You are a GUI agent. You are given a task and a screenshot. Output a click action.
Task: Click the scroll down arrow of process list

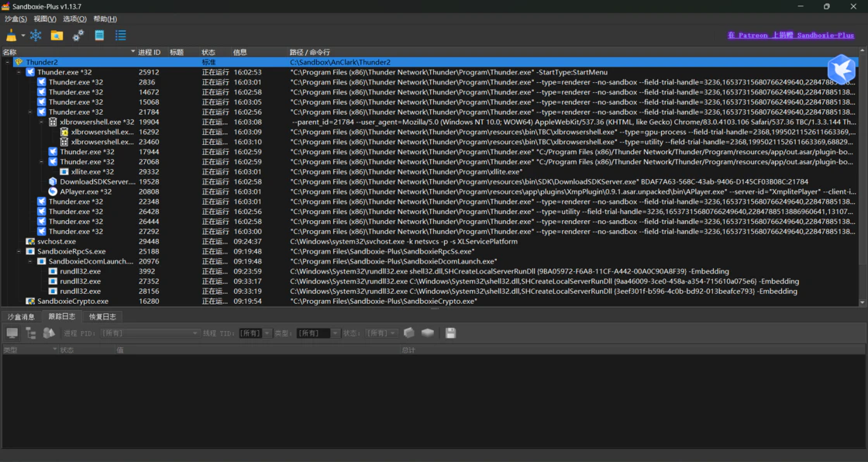point(862,303)
